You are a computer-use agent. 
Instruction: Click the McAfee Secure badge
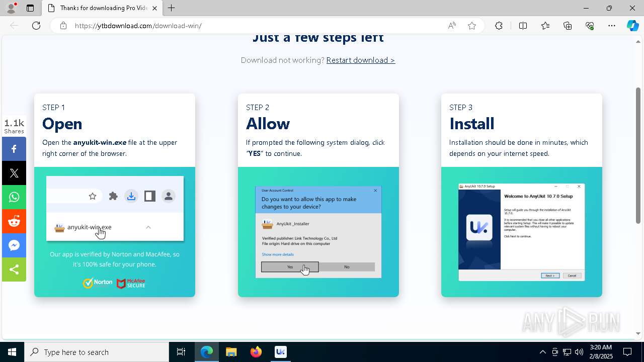(x=131, y=284)
